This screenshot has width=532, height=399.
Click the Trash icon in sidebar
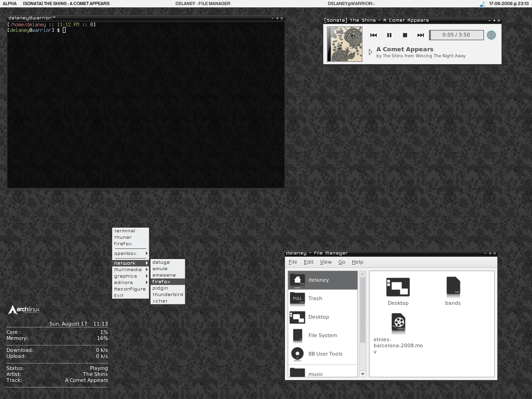pos(297,298)
